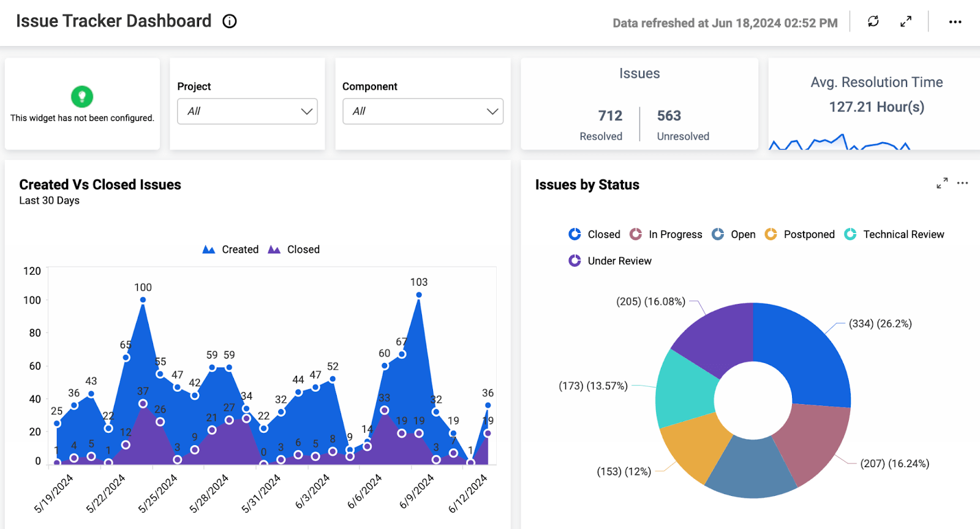Toggle Closed series in area chart legend

tap(294, 249)
